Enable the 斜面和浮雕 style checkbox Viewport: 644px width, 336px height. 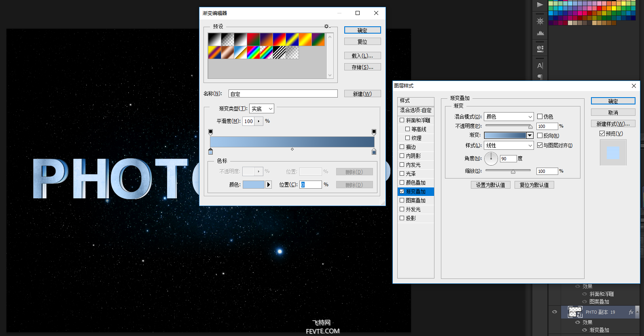click(402, 120)
